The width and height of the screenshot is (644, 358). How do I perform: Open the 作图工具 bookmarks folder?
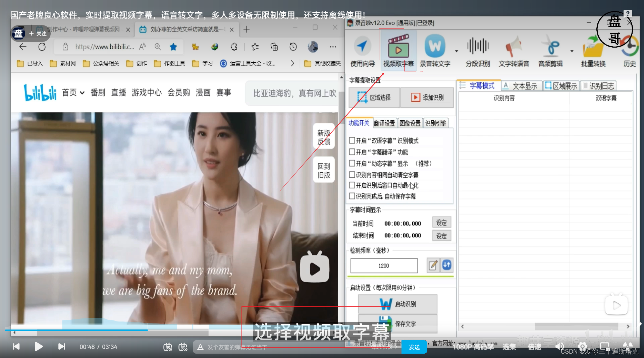click(x=169, y=63)
